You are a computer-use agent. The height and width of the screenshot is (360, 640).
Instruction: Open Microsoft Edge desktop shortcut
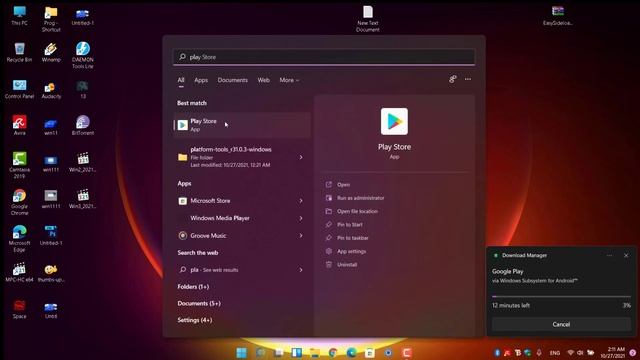(20, 238)
